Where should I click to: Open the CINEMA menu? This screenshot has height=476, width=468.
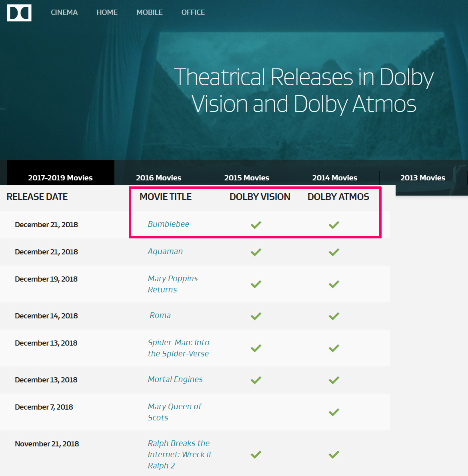pyautogui.click(x=64, y=12)
